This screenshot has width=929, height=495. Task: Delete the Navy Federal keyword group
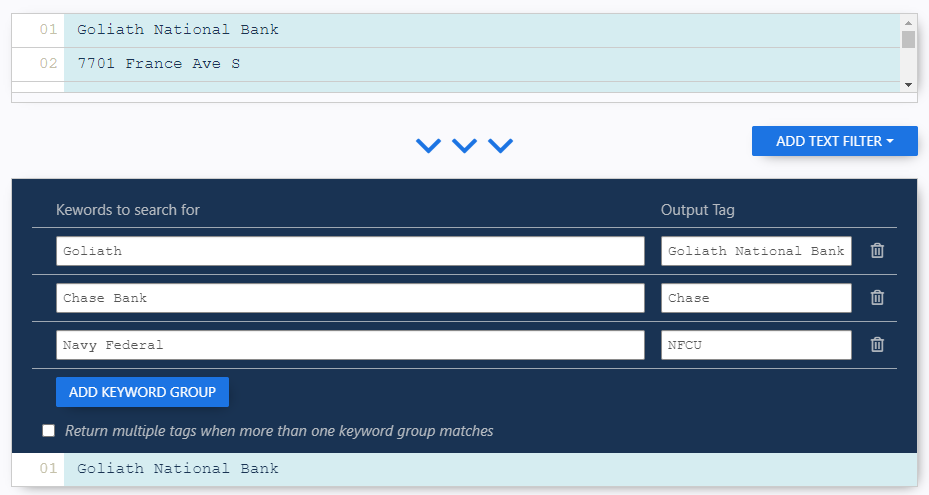pos(877,344)
